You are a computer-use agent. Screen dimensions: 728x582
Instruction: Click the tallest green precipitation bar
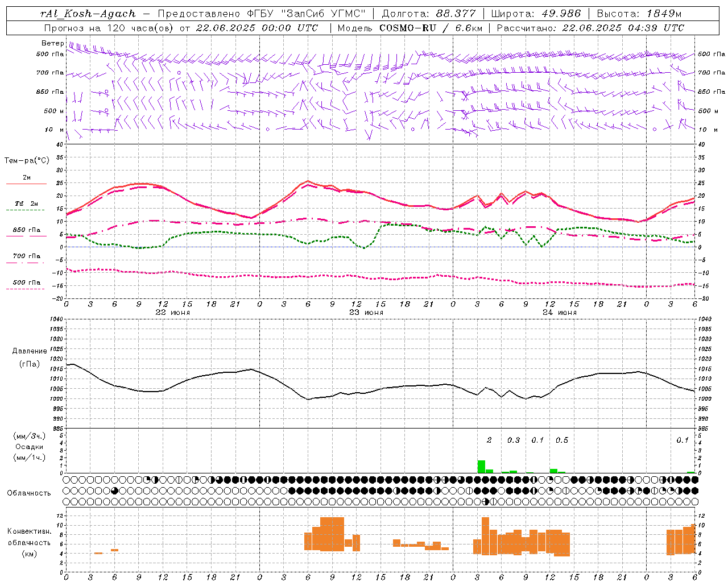(481, 467)
